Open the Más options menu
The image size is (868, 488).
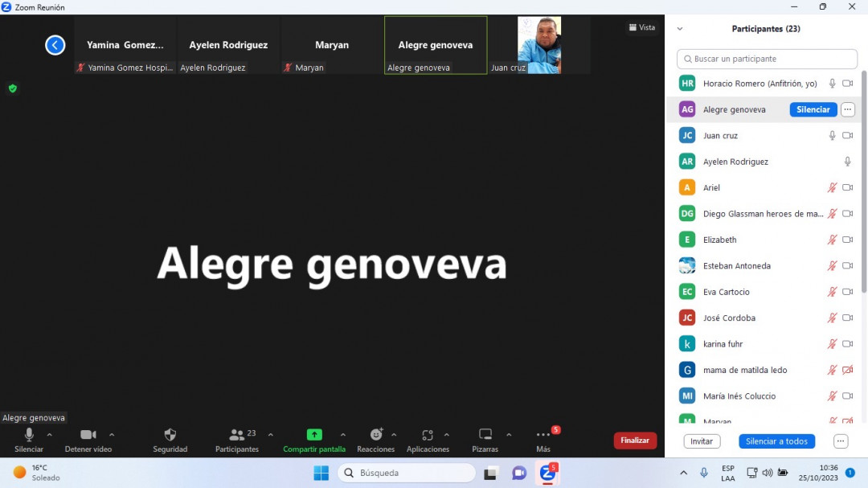(x=543, y=441)
